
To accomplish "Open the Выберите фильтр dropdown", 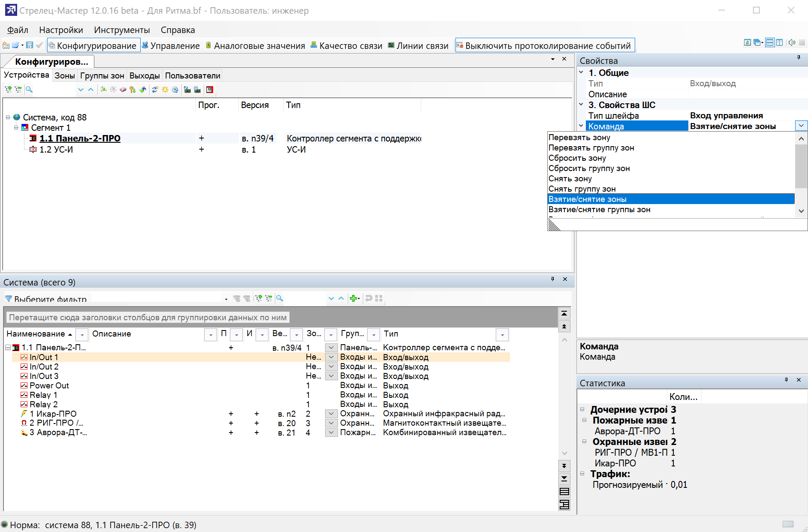I will click(226, 299).
